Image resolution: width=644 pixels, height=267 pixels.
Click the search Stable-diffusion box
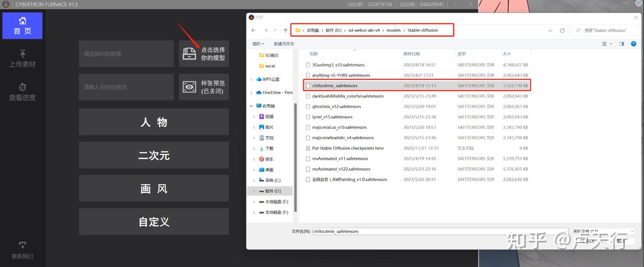click(606, 30)
